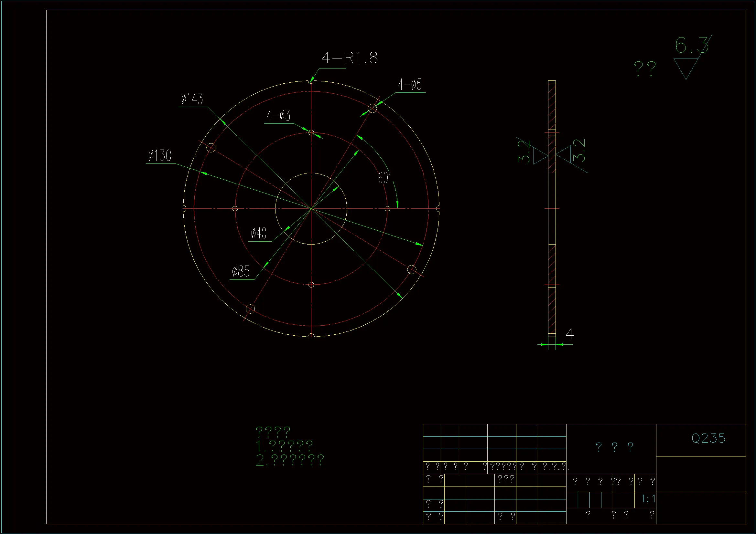Click the 4-ø5 hole callout label
This screenshot has width=756, height=534.
(x=410, y=85)
